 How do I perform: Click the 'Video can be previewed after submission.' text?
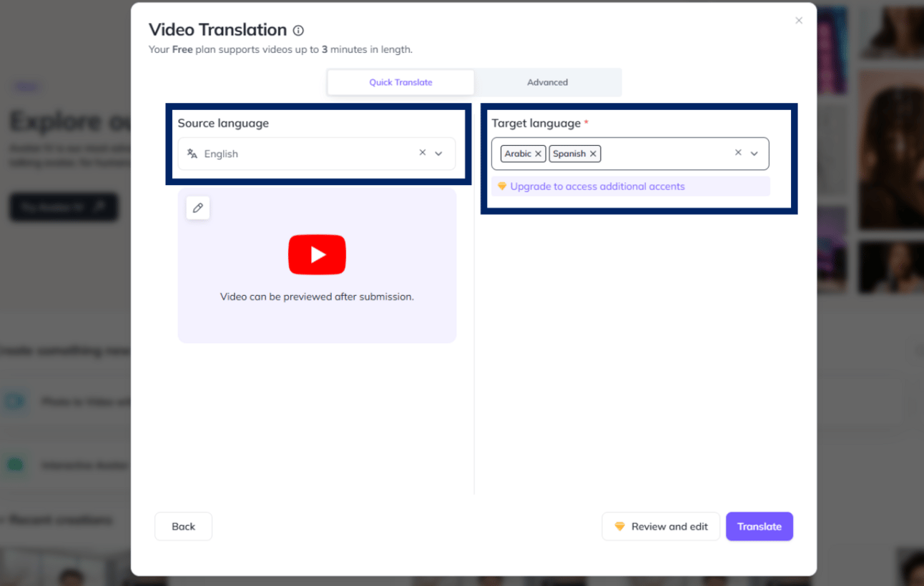pyautogui.click(x=317, y=297)
